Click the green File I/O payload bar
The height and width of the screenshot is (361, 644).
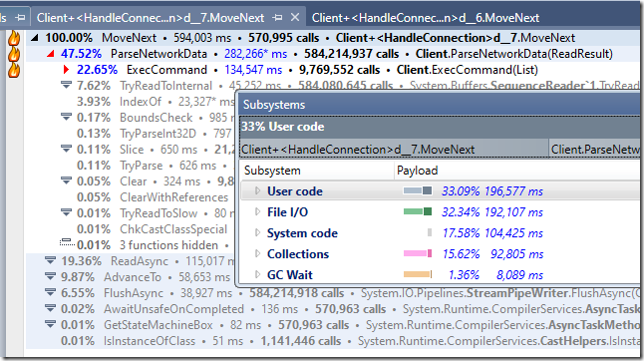click(x=418, y=211)
